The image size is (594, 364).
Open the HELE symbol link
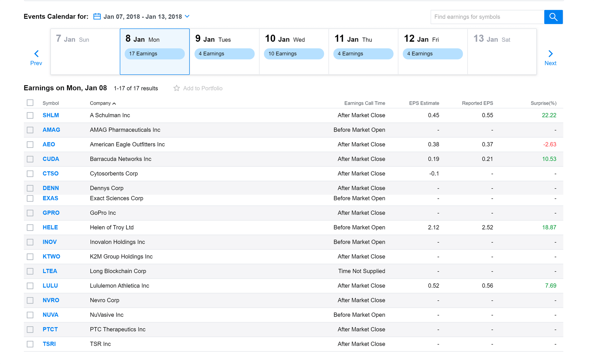coord(50,227)
